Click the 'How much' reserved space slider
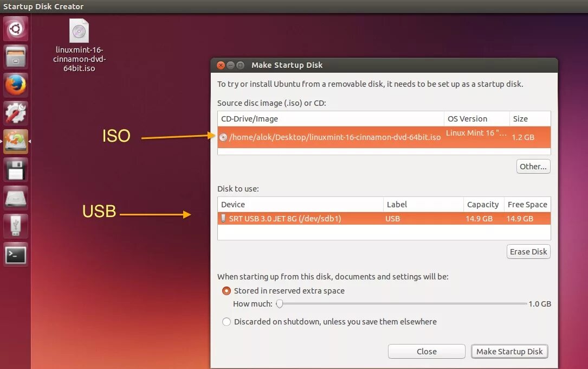Viewport: 588px width, 369px height. pos(401,304)
